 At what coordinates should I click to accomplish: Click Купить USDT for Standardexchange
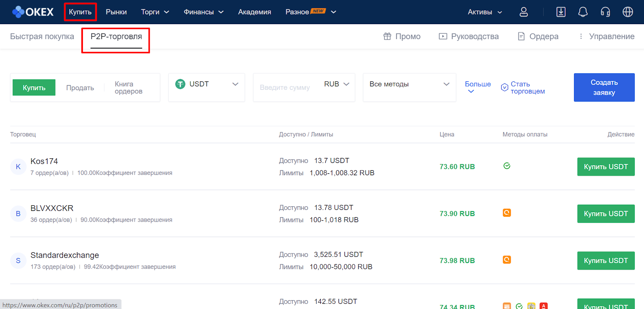coord(606,261)
